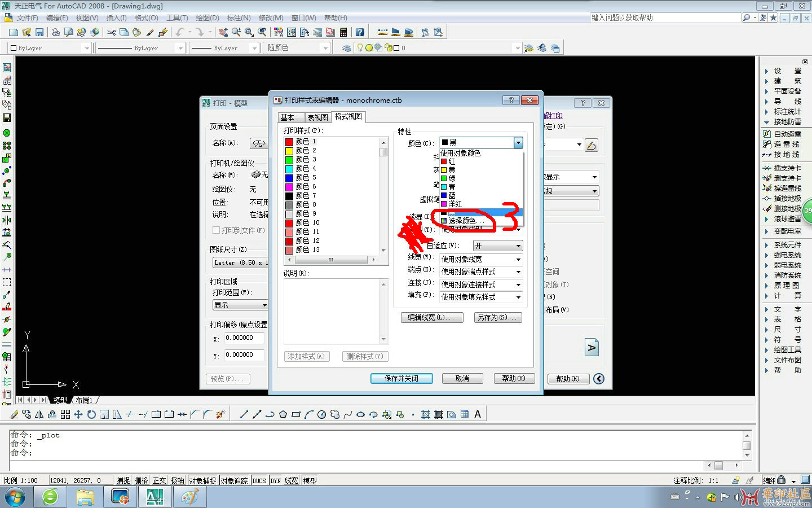812x508 pixels.
Task: Toggle 对象追踪 object tracking
Action: [x=234, y=480]
